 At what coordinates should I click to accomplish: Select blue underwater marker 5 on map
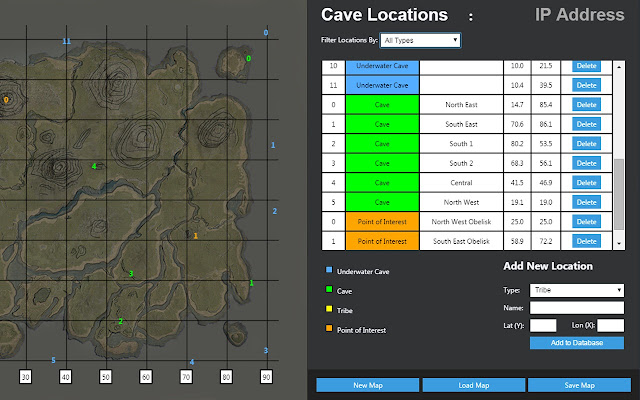(53, 360)
